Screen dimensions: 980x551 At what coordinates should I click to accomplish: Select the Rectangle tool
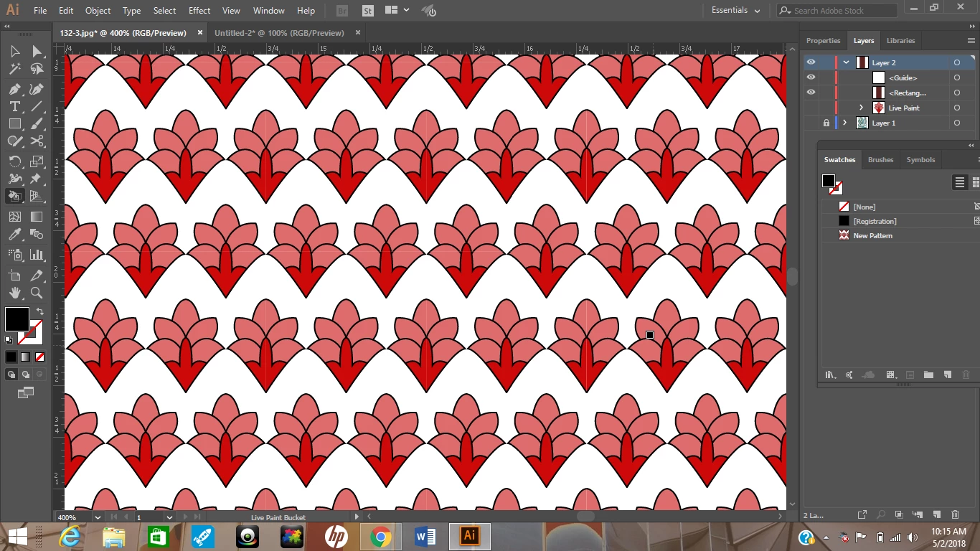[x=14, y=124]
